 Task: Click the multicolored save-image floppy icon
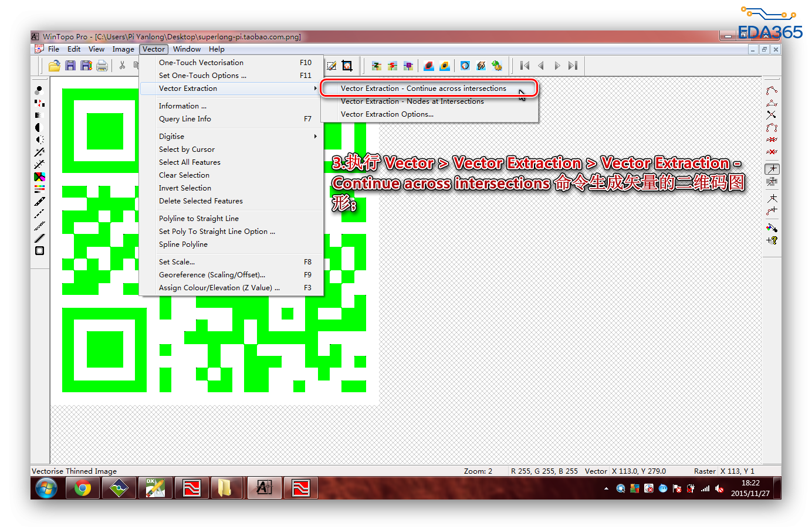(x=86, y=66)
